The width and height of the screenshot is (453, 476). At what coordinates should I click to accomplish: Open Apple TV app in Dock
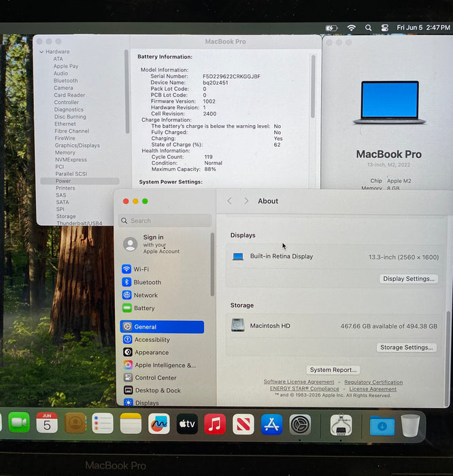click(x=187, y=424)
